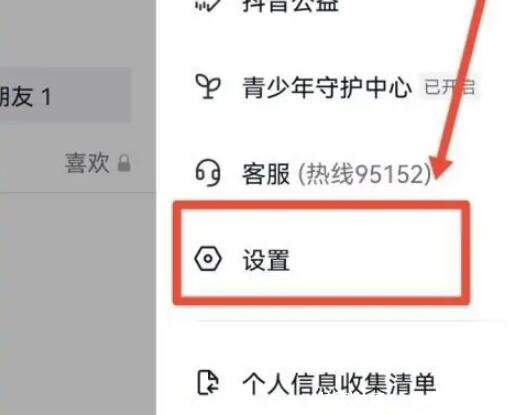Tap the lock icon next to 喜欢
The height and width of the screenshot is (415, 522).
[124, 163]
